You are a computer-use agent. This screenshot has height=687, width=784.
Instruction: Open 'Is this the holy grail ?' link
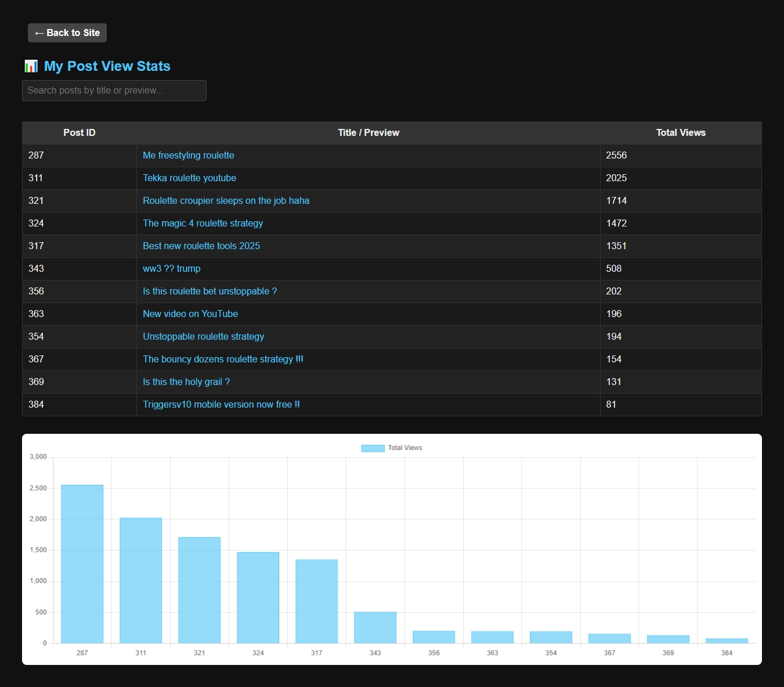pyautogui.click(x=186, y=382)
